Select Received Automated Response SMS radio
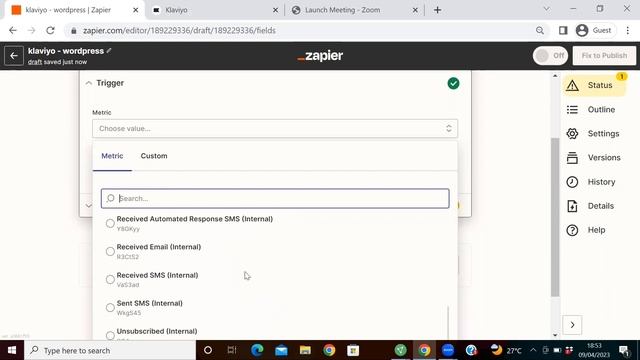Screen dimensions: 640x360 tap(110, 223)
